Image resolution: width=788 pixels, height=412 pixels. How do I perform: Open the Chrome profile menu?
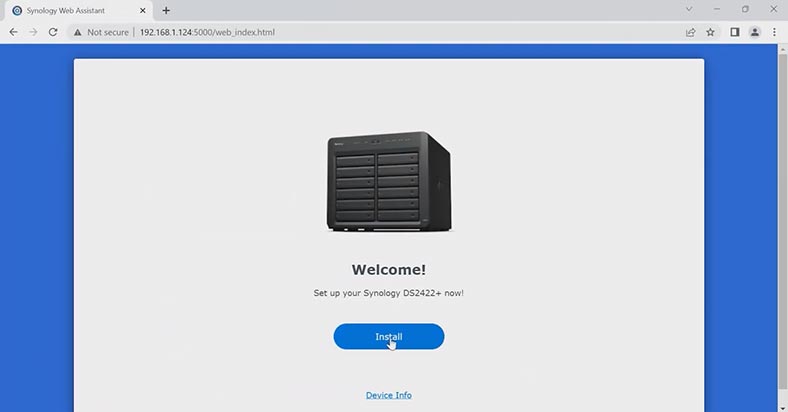[x=755, y=32]
